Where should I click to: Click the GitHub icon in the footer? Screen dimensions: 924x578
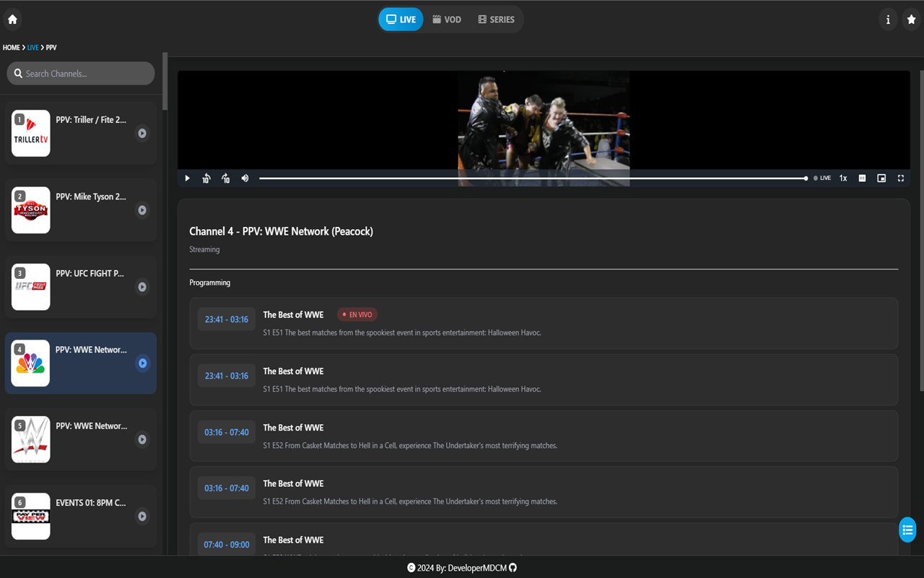click(513, 568)
